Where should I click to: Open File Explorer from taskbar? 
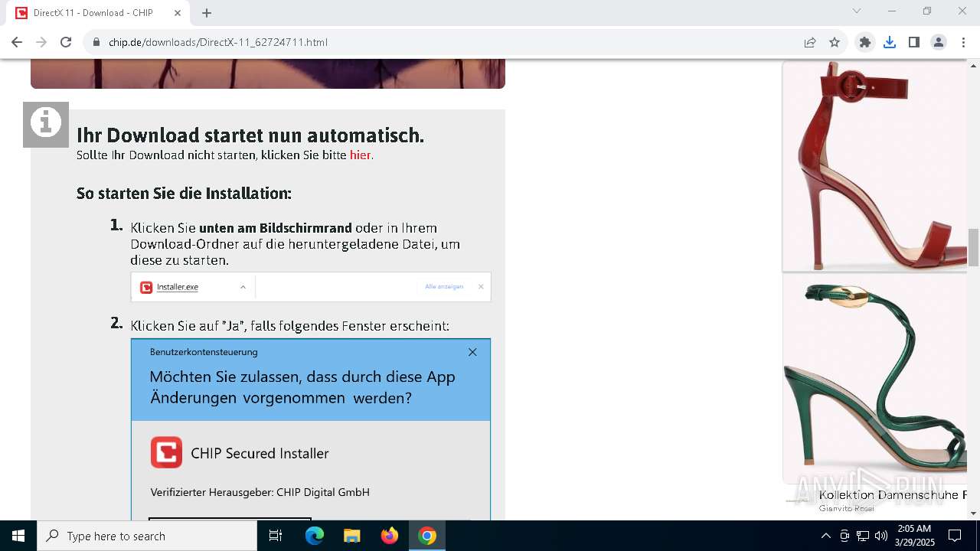click(x=351, y=536)
